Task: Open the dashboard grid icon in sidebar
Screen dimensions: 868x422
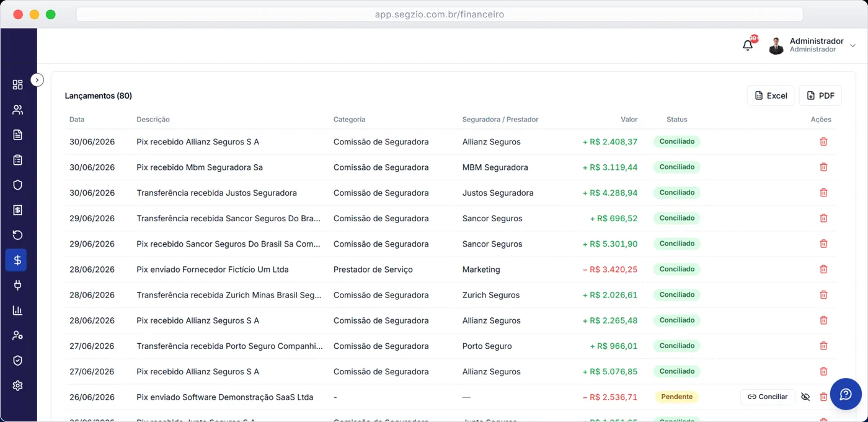Action: click(17, 84)
